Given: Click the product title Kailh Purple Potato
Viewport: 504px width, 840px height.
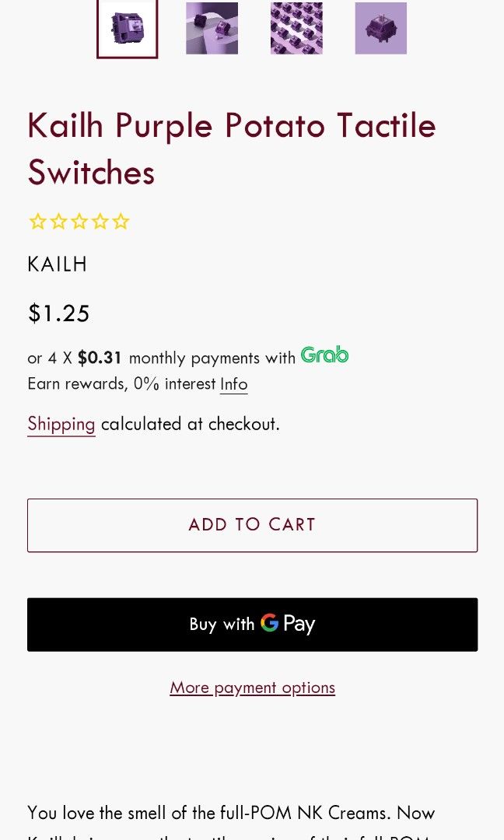Looking at the screenshot, I should (x=230, y=125).
